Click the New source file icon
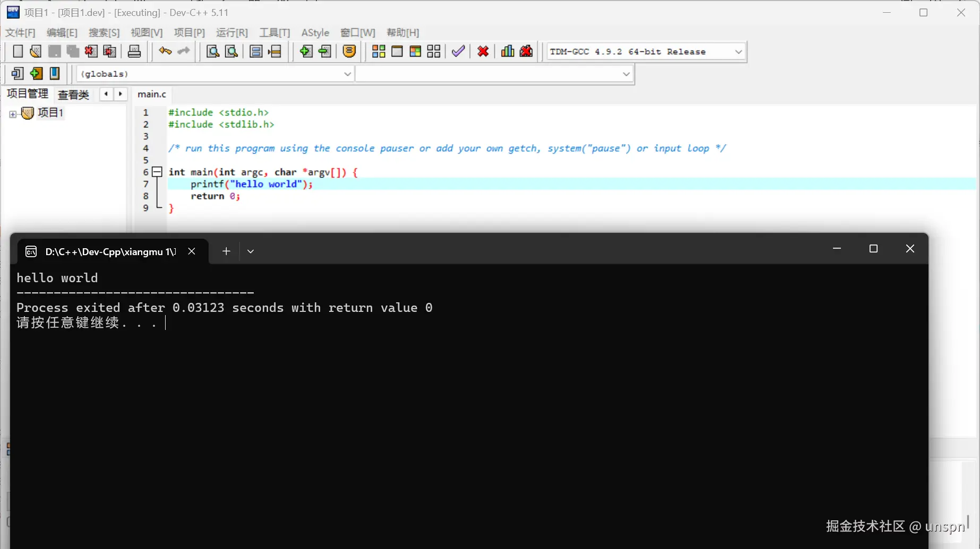Viewport: 980px width, 549px height. pyautogui.click(x=18, y=51)
